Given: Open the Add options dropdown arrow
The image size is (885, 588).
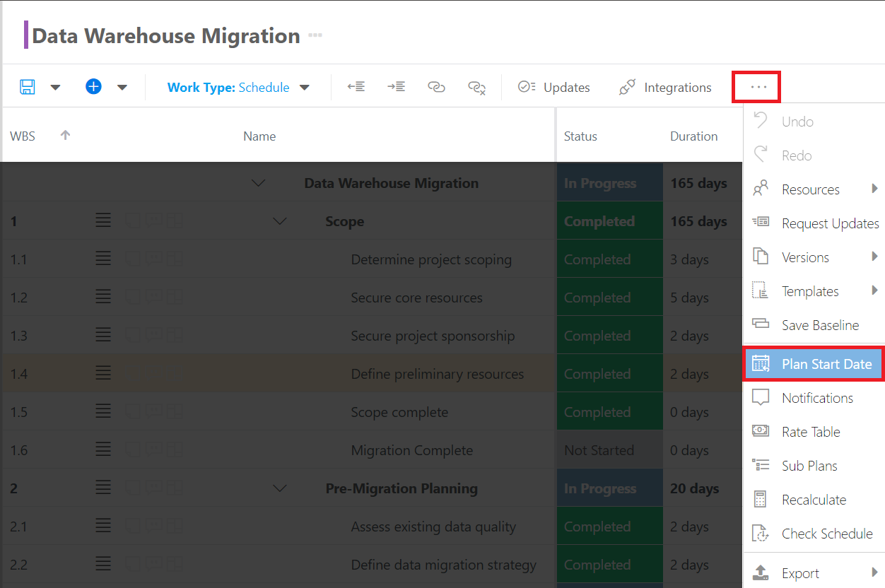Looking at the screenshot, I should [x=122, y=88].
